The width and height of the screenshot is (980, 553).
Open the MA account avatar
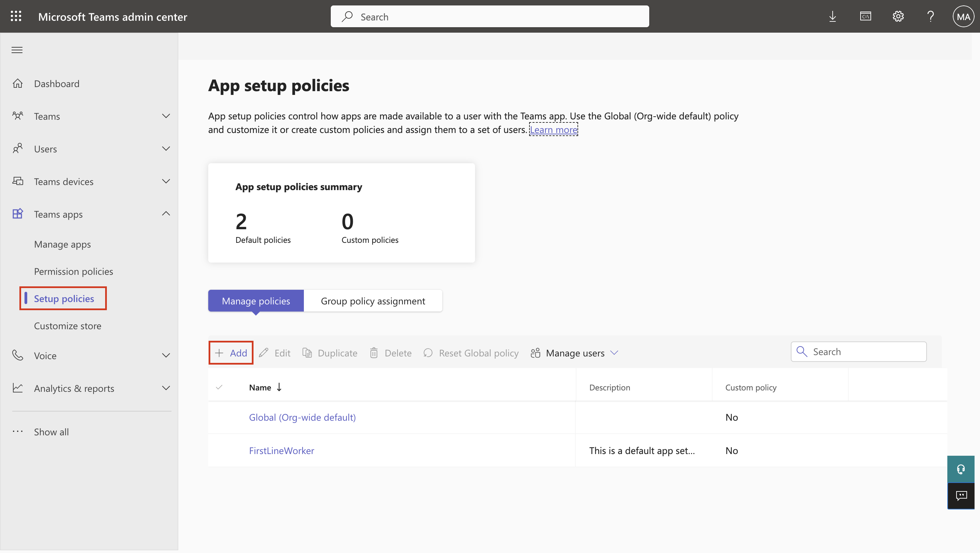(963, 16)
